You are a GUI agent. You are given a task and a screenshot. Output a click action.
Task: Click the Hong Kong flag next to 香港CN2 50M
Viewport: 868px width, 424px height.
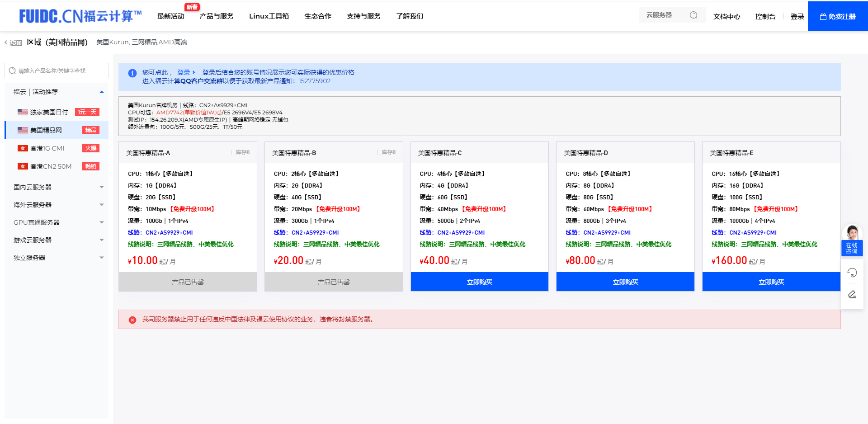point(23,166)
